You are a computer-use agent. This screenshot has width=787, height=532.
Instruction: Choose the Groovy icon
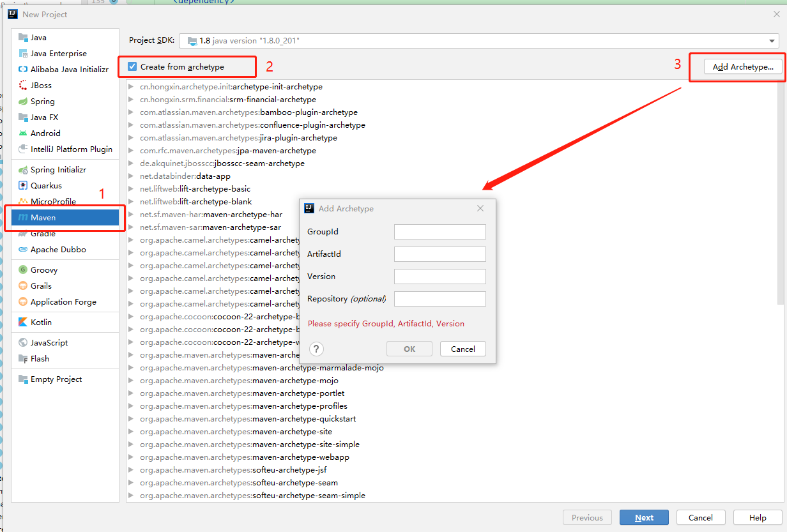tap(24, 270)
